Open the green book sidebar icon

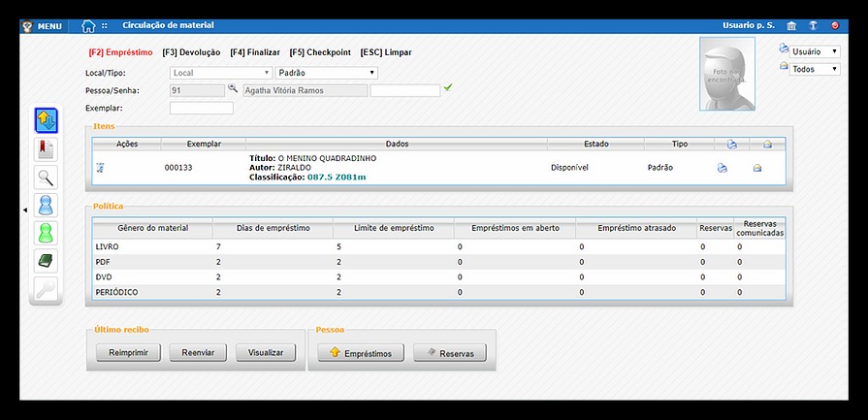coord(46,260)
